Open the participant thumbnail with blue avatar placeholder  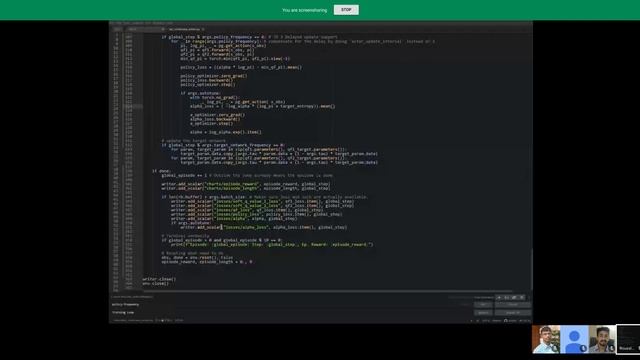tap(574, 339)
